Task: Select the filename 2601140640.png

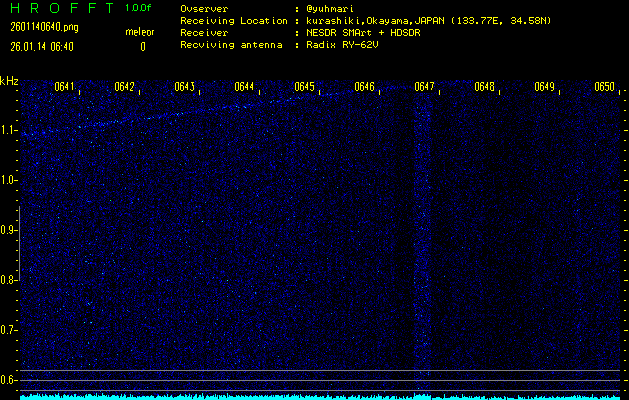Action: point(45,27)
